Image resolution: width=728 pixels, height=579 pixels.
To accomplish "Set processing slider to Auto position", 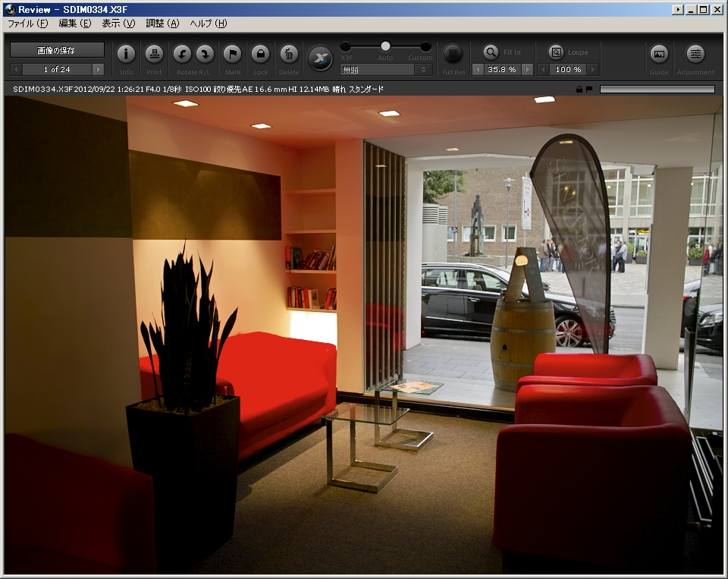I will [385, 46].
